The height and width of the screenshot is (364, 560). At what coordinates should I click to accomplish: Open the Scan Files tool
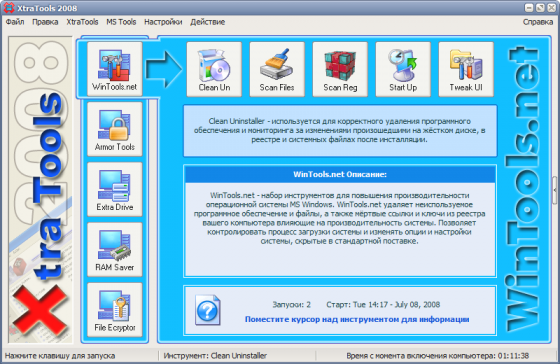pyautogui.click(x=277, y=69)
